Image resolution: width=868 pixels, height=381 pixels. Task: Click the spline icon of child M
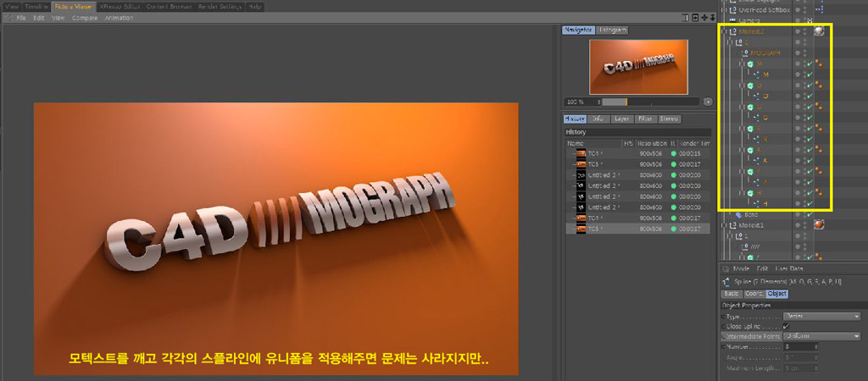point(757,75)
